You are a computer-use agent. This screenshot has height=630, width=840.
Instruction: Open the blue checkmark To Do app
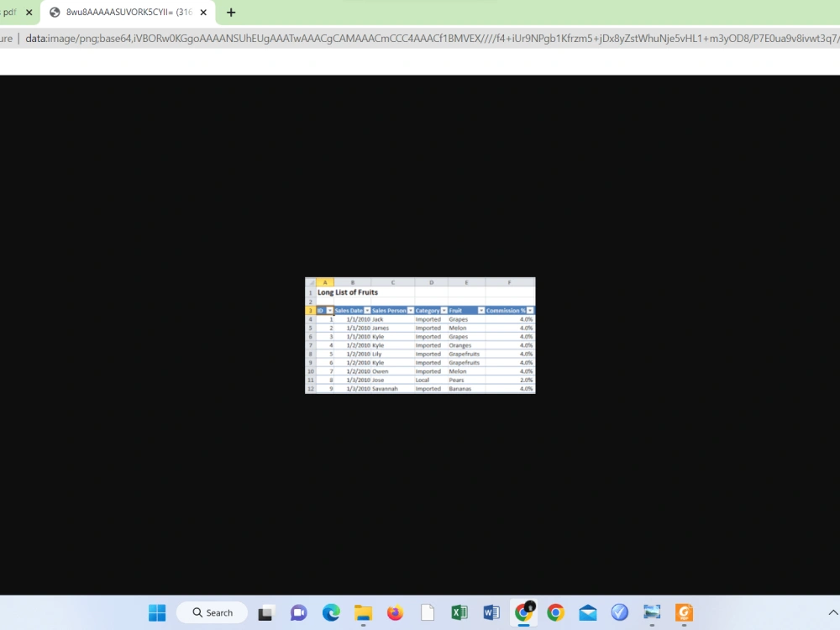coord(620,612)
